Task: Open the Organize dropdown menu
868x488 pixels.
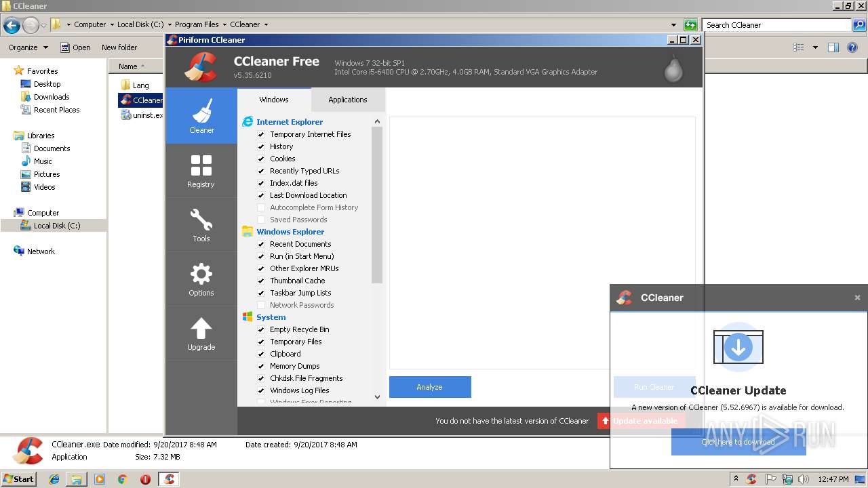Action: 28,47
